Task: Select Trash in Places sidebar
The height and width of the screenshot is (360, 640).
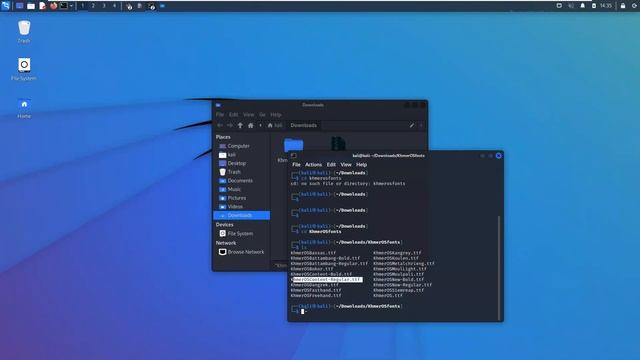Action: click(242, 172)
